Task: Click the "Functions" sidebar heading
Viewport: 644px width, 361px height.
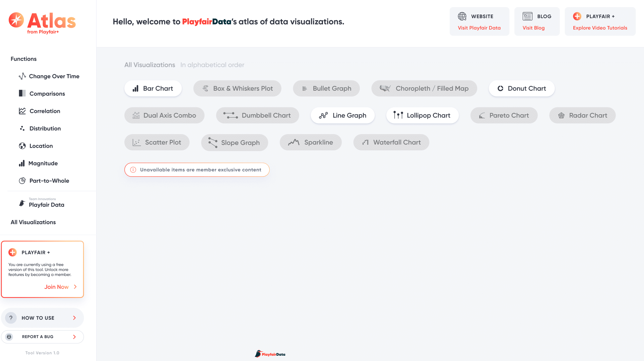Action: pos(24,59)
